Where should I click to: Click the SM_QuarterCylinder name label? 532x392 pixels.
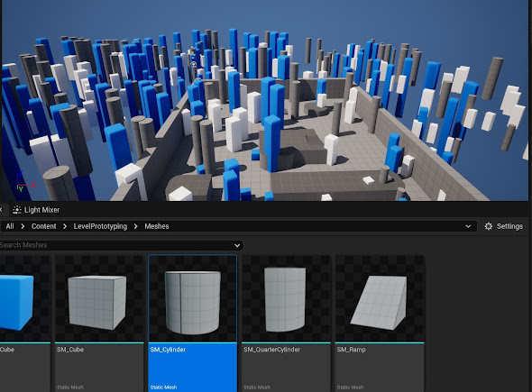[x=271, y=350]
